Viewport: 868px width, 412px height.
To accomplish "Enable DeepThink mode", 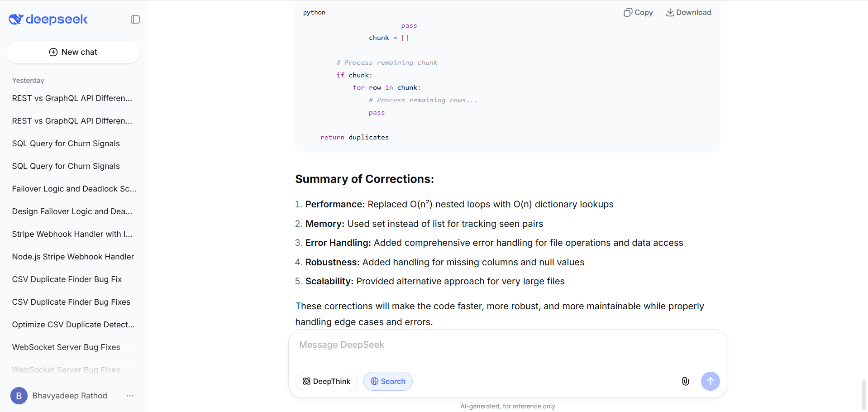I will coord(326,381).
